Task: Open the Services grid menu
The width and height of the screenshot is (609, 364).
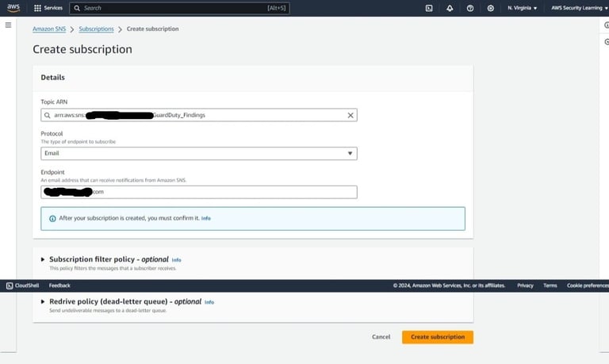Action: tap(48, 8)
